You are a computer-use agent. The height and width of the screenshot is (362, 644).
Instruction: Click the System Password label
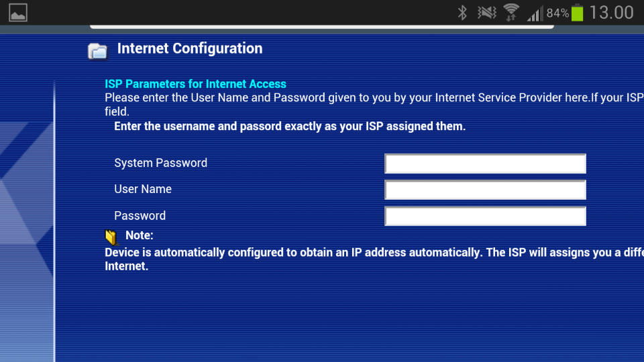(x=160, y=163)
